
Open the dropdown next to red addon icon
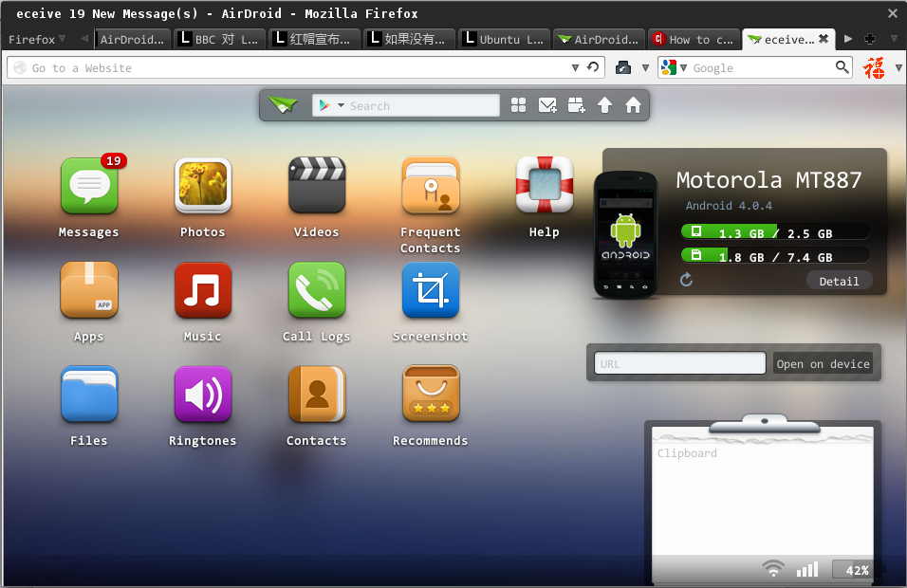click(898, 67)
